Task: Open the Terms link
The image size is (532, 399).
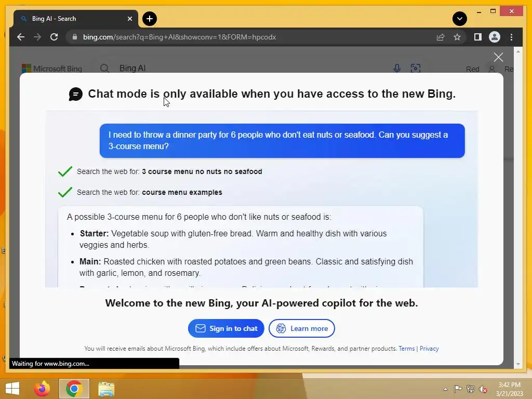Action: pyautogui.click(x=406, y=349)
